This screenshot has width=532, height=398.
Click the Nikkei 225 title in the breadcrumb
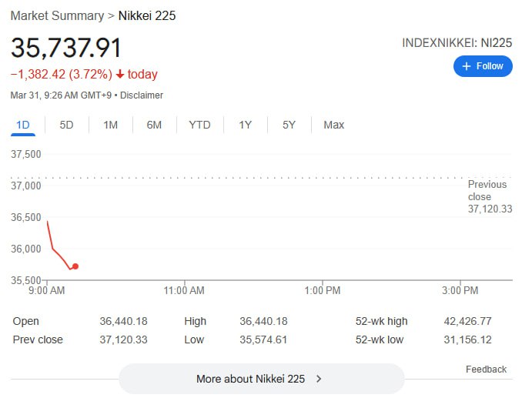coord(147,15)
